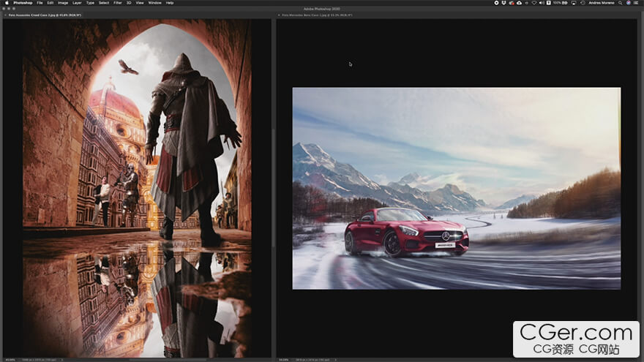Open the Filter menu
The image size is (644, 362).
(x=118, y=3)
